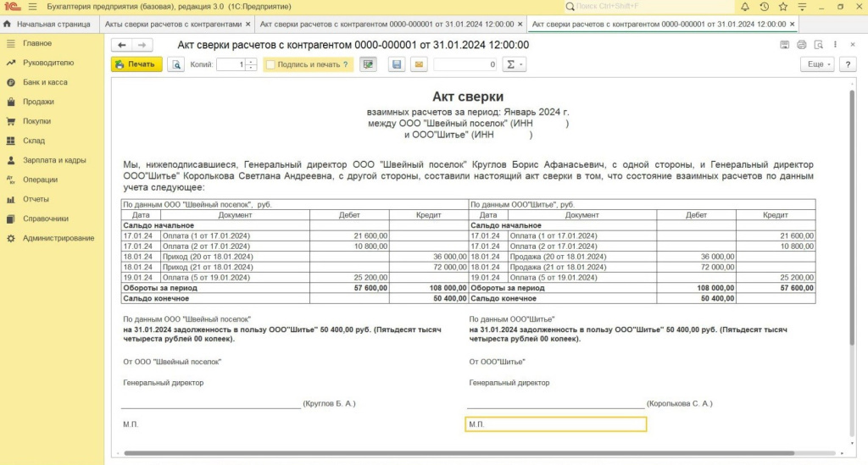Open print preview with magnifier icon
868x465 pixels.
tap(175, 64)
